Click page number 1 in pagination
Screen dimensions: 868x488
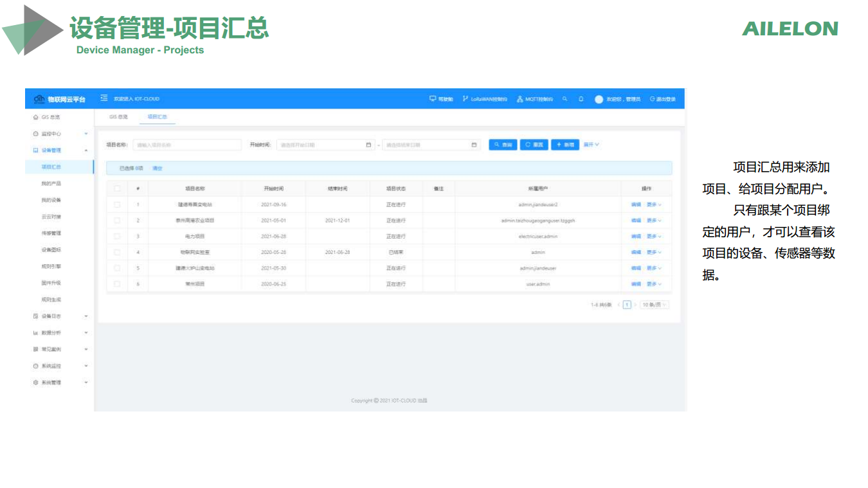tap(627, 305)
